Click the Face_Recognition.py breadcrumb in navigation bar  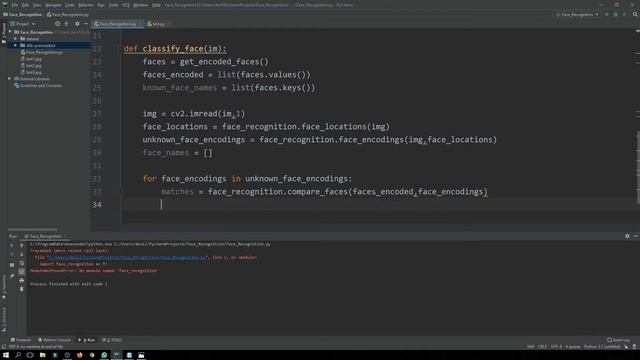(x=68, y=14)
